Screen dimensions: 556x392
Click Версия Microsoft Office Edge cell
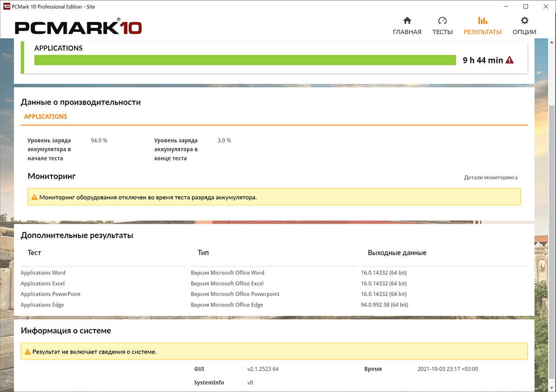point(227,305)
